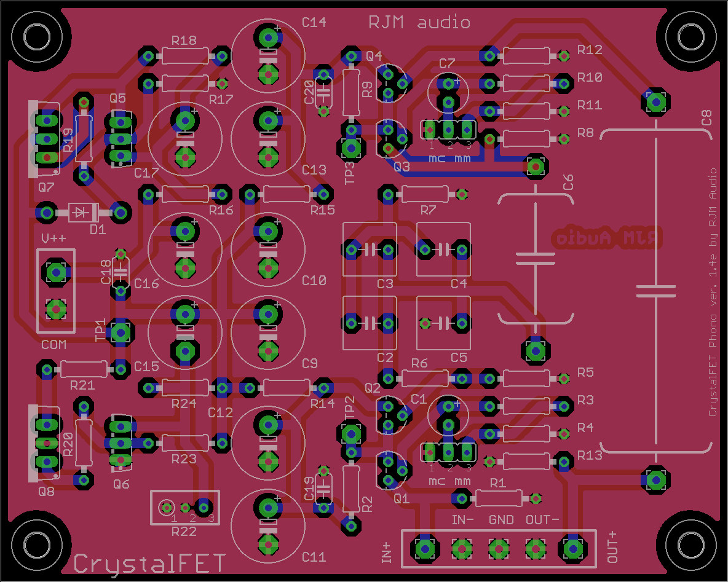728x582 pixels.
Task: Select the D1 diode label
Action: [x=98, y=229]
